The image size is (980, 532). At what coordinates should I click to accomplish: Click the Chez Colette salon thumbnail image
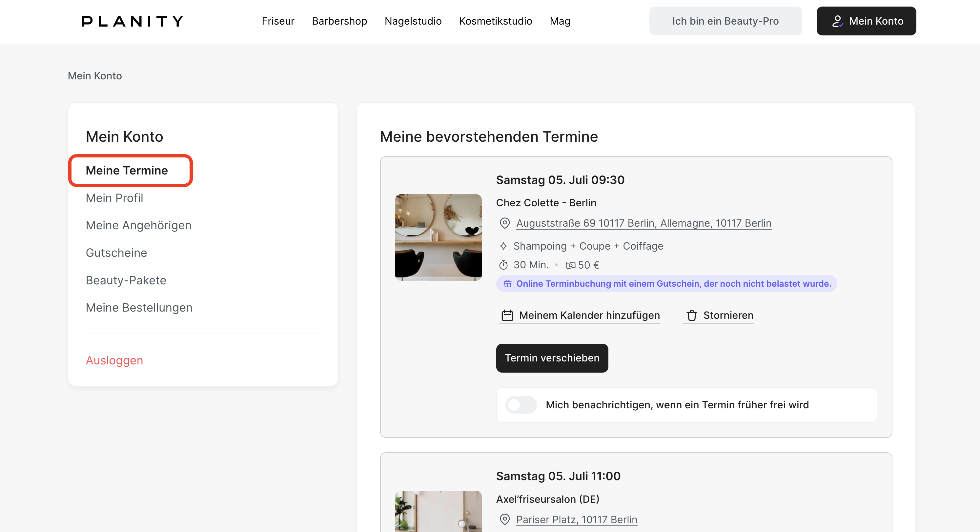coord(438,237)
